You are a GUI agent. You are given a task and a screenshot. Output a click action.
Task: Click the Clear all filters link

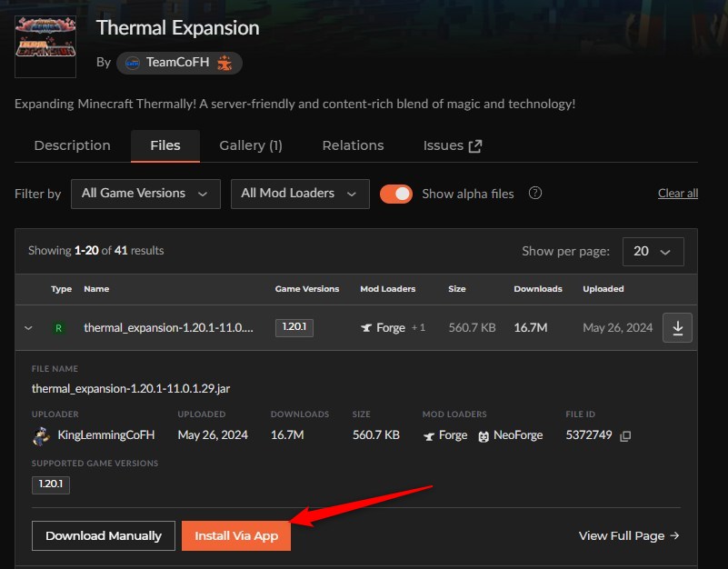pyautogui.click(x=678, y=194)
